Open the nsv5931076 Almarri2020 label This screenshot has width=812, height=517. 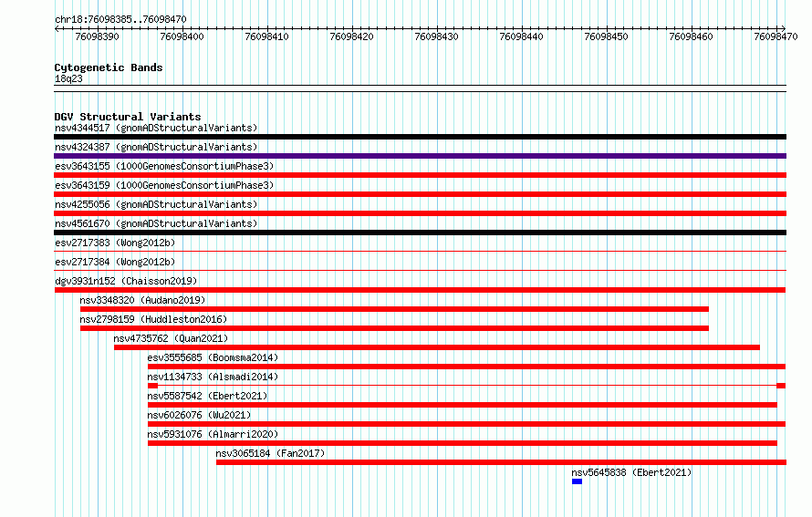(213, 434)
